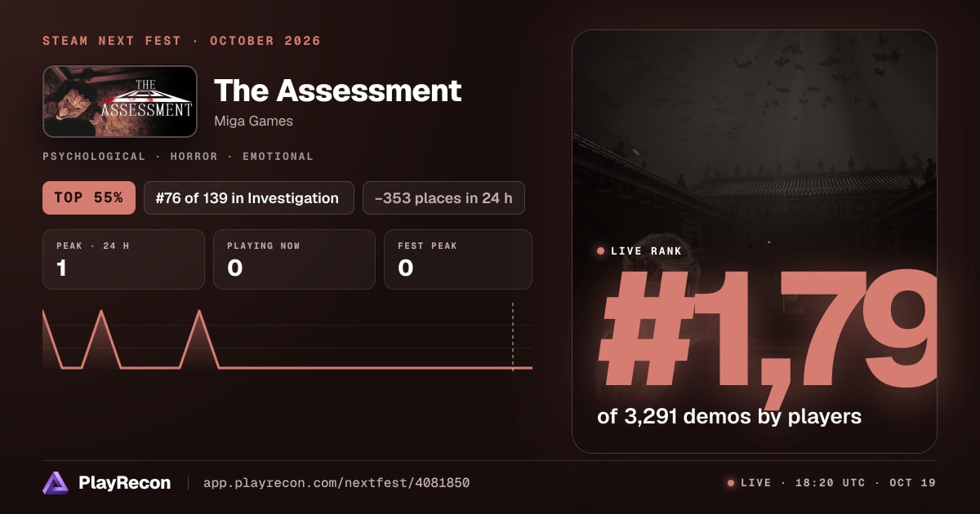Click the STEAM NEXT FEST · OCTOBER 2026 heading
This screenshot has width=980, height=514.
click(x=181, y=41)
